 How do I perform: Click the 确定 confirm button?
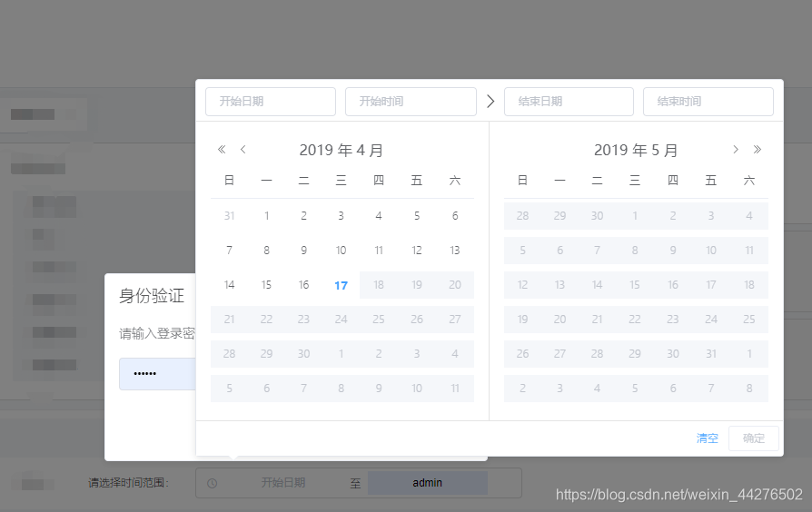pyautogui.click(x=754, y=438)
